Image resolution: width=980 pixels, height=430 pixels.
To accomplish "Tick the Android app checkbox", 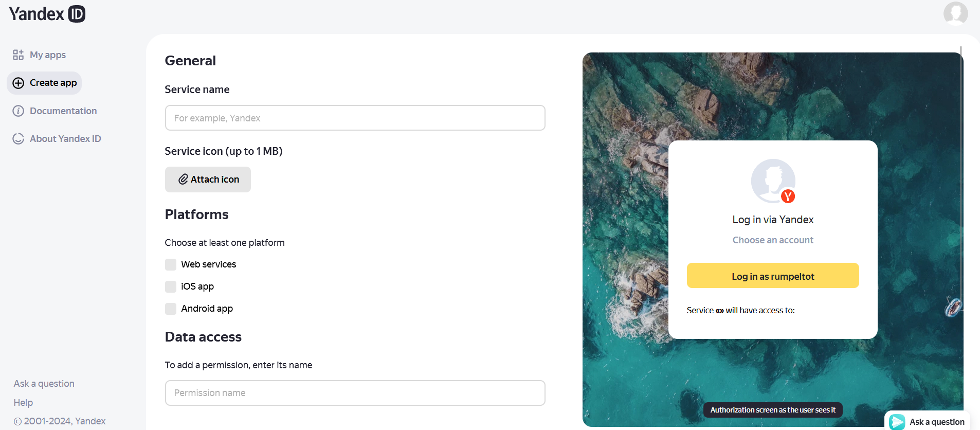I will point(171,309).
